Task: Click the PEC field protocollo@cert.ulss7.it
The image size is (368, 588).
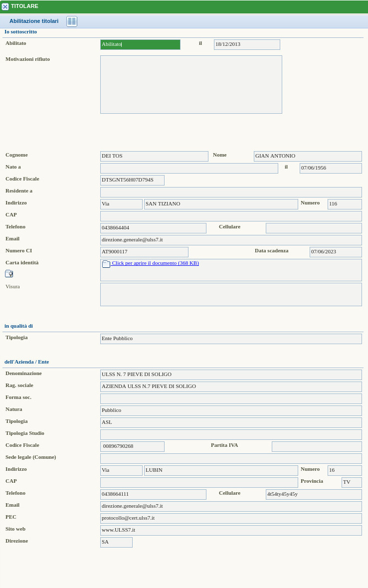Action: (x=231, y=518)
